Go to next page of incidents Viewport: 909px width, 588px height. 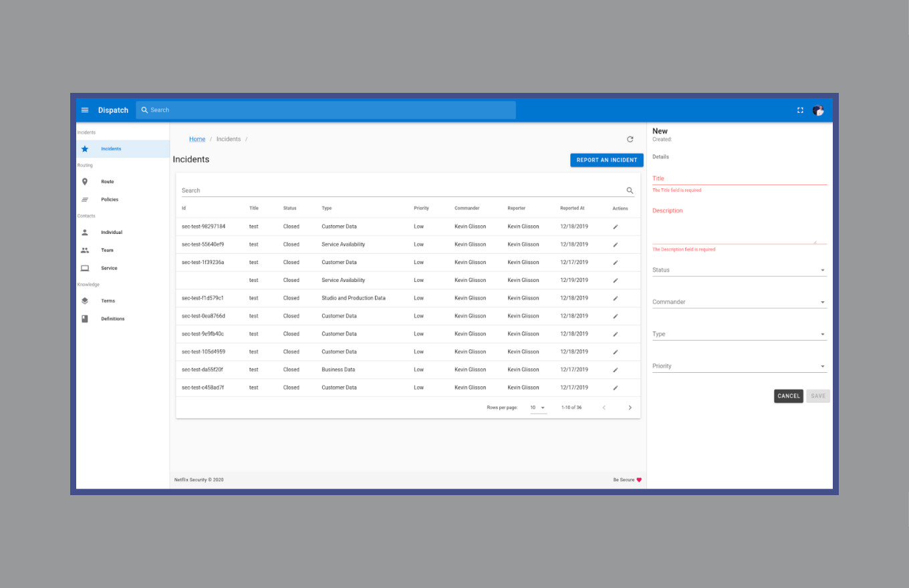point(630,408)
